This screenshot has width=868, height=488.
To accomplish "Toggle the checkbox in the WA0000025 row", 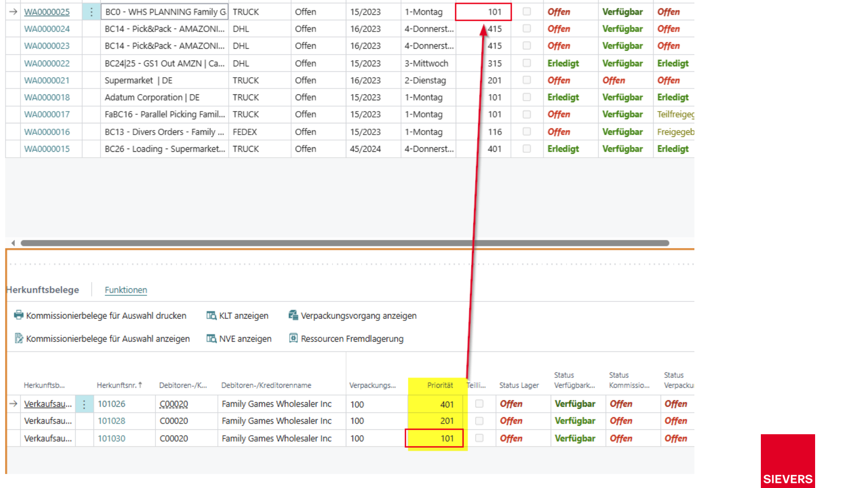I will pyautogui.click(x=527, y=11).
